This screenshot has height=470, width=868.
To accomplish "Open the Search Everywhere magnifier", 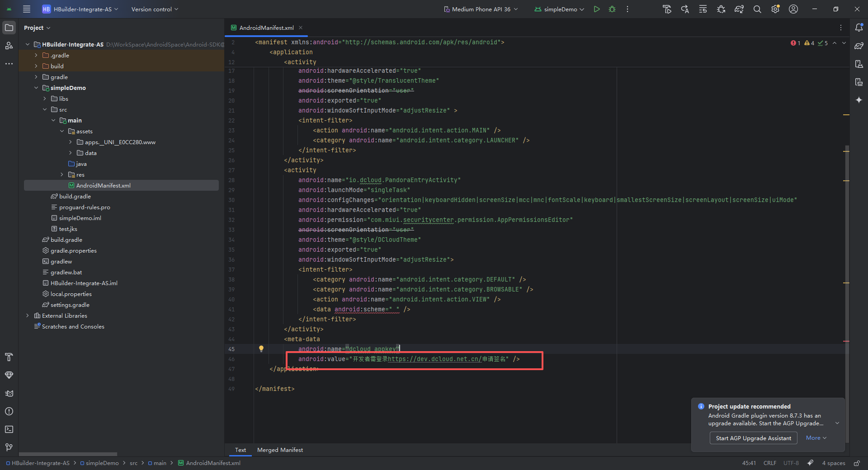I will coord(757,9).
